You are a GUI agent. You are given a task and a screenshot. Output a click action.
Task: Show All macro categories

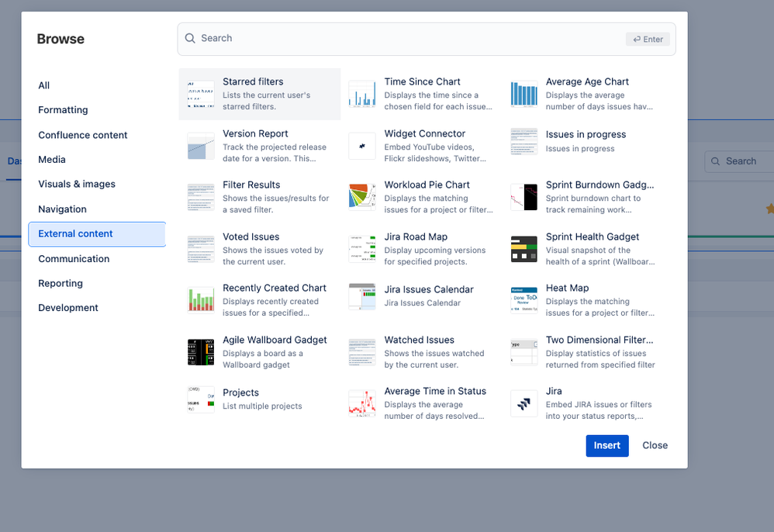[x=44, y=85]
